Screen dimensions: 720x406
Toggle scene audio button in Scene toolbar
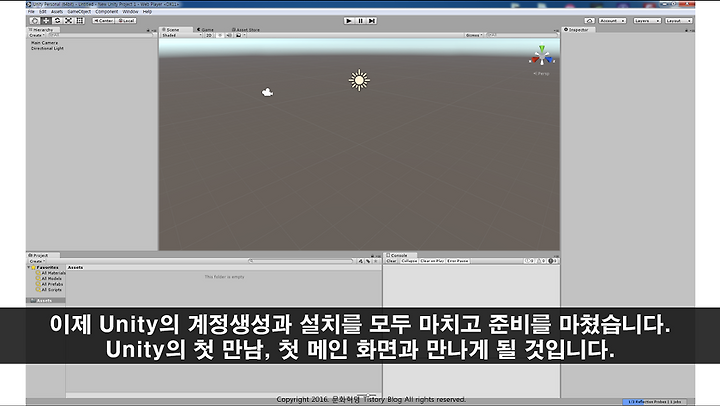pos(229,35)
